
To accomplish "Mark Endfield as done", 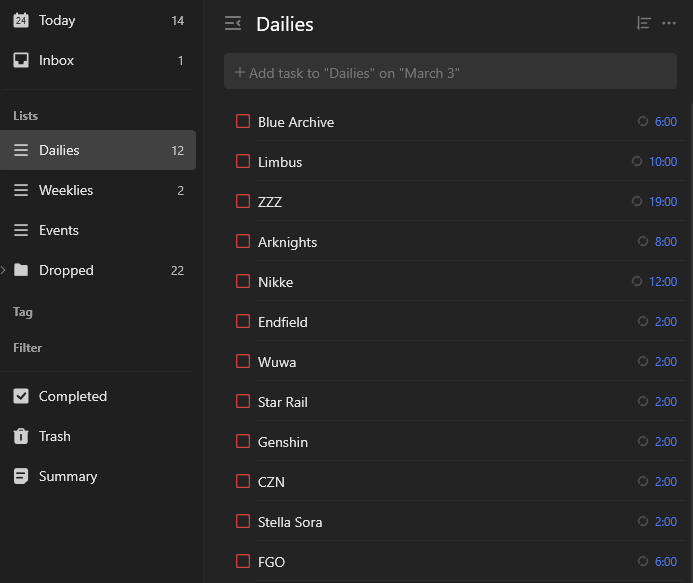I will click(x=243, y=321).
